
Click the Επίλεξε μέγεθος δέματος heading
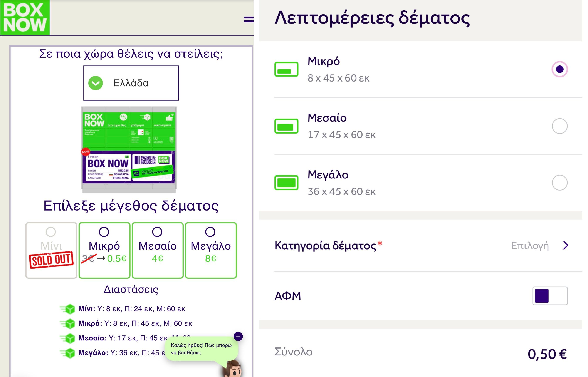[131, 206]
